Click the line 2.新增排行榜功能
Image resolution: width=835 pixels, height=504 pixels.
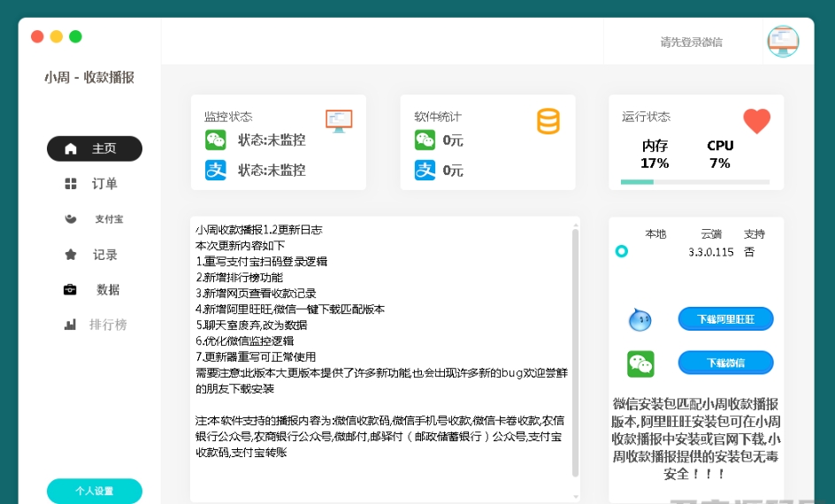point(239,278)
